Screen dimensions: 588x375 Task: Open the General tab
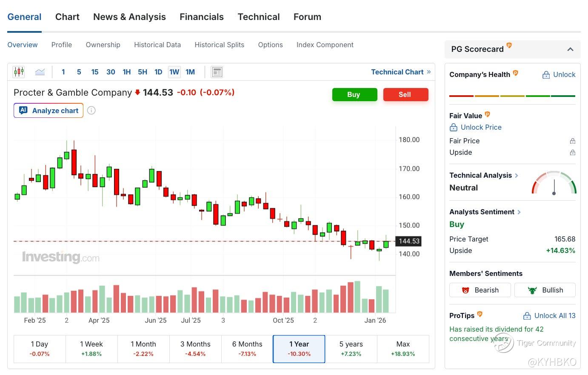(x=24, y=17)
